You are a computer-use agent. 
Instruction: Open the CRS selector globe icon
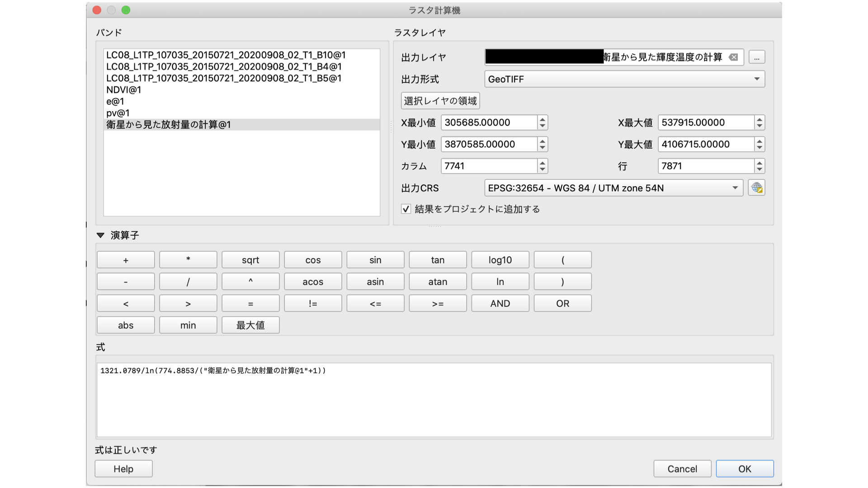click(x=756, y=188)
